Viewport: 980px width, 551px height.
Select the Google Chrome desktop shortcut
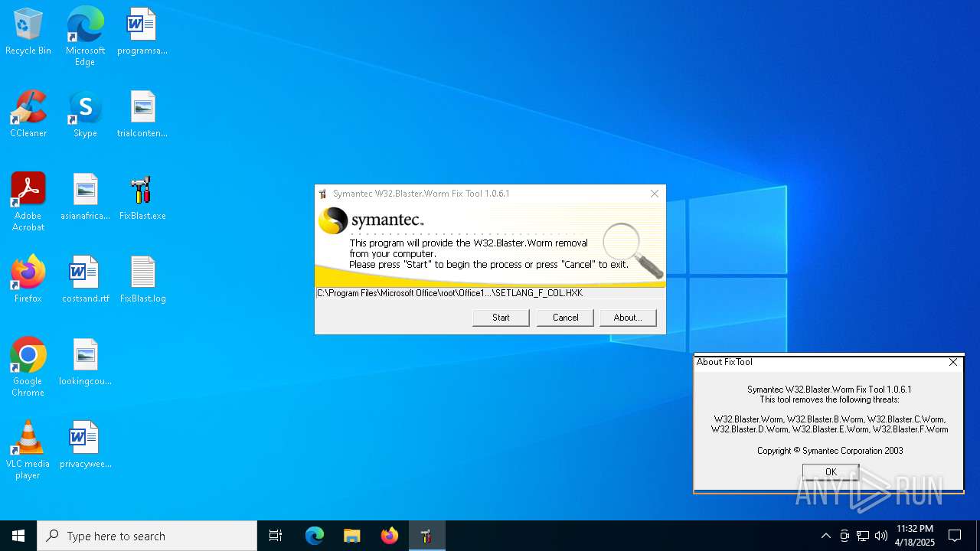(x=28, y=367)
